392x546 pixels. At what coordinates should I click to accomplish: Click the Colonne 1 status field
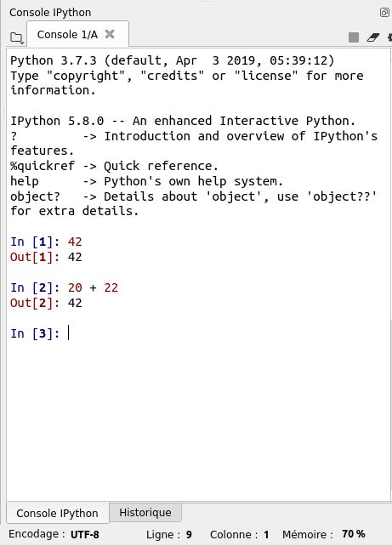[x=239, y=534]
